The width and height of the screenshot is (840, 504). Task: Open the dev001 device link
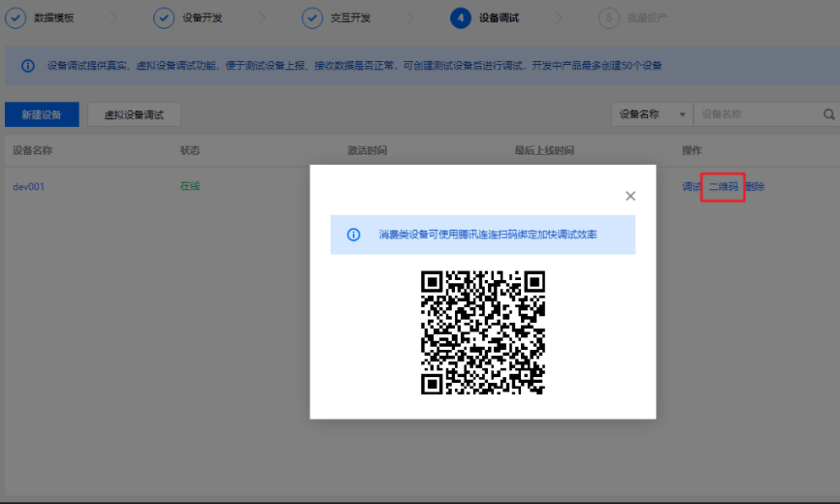click(x=29, y=187)
